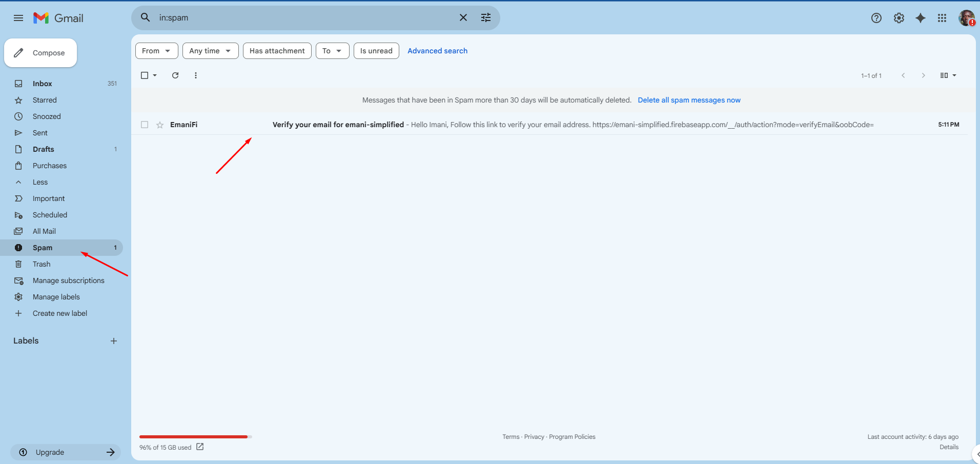
Task: Tick the checkbox for the EmaniFi email
Action: click(x=145, y=125)
